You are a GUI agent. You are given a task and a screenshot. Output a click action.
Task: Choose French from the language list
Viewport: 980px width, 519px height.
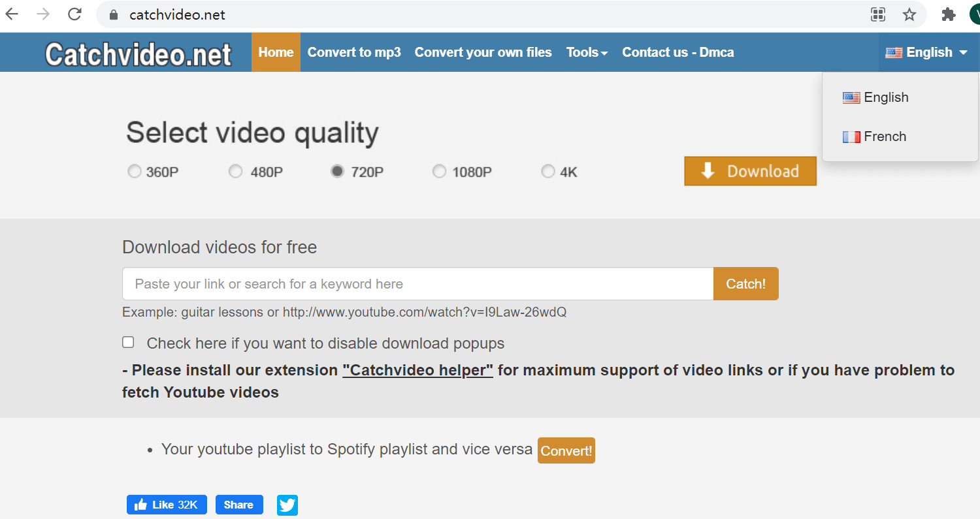tap(874, 136)
